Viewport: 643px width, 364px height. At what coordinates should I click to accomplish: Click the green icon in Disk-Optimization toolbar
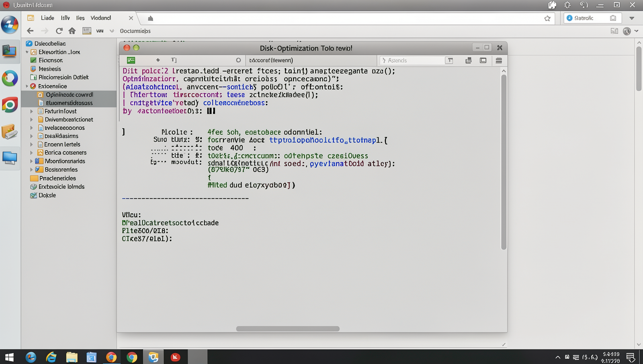click(131, 60)
